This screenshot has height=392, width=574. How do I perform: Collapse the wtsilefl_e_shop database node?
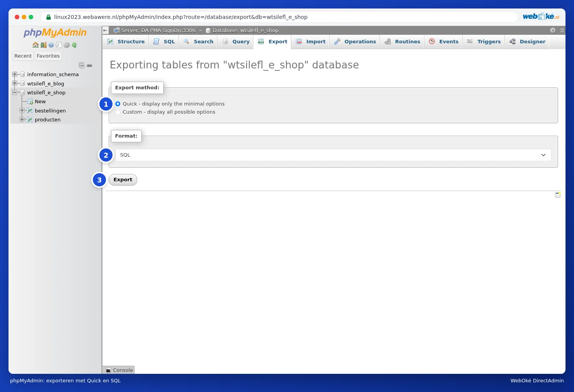click(15, 92)
